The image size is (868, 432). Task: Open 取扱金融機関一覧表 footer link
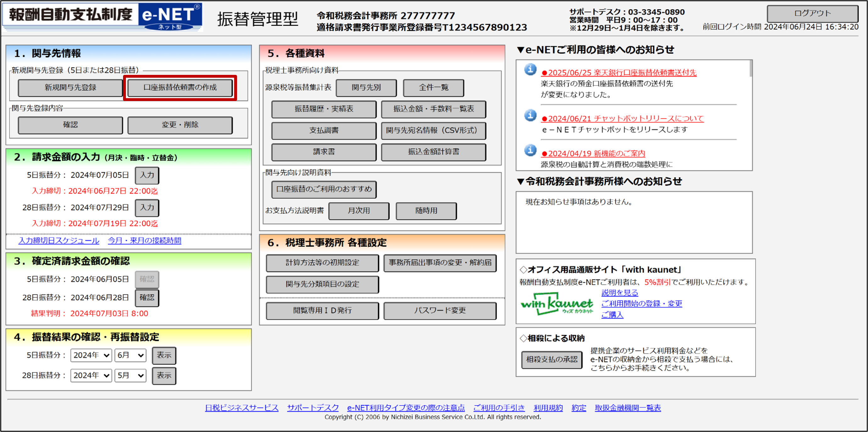pyautogui.click(x=628, y=408)
